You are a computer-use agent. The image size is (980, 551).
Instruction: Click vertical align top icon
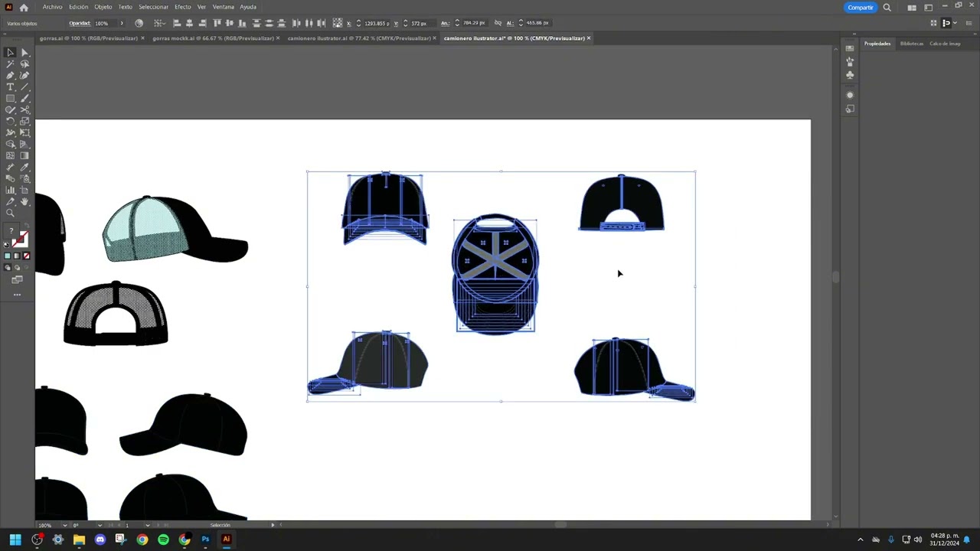tap(217, 23)
